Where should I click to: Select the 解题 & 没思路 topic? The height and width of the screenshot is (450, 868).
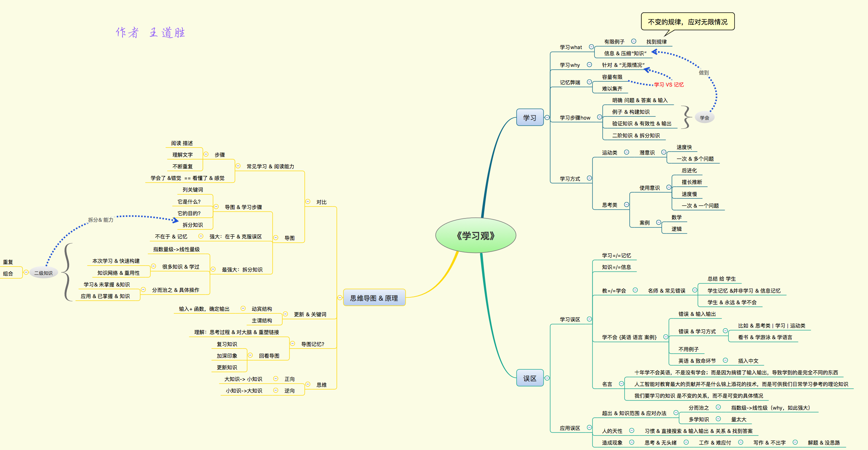click(x=824, y=443)
